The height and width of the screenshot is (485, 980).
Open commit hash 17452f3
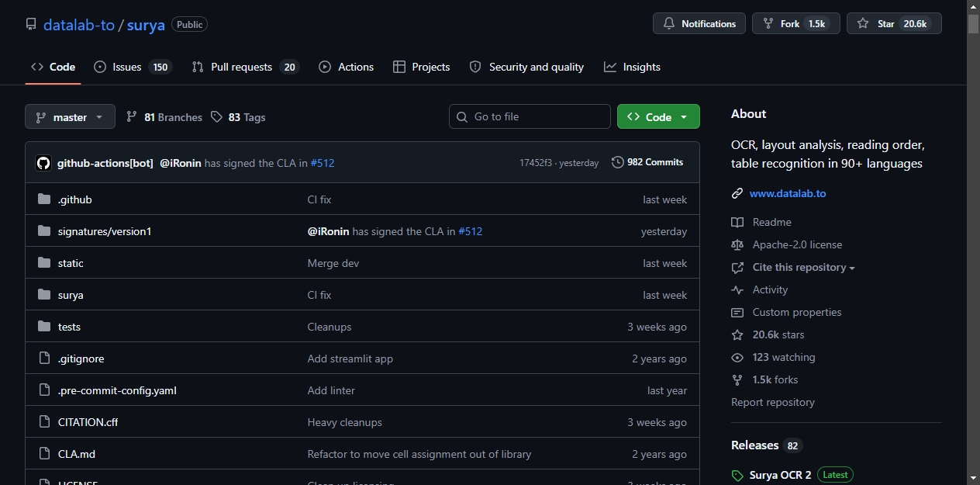click(536, 163)
